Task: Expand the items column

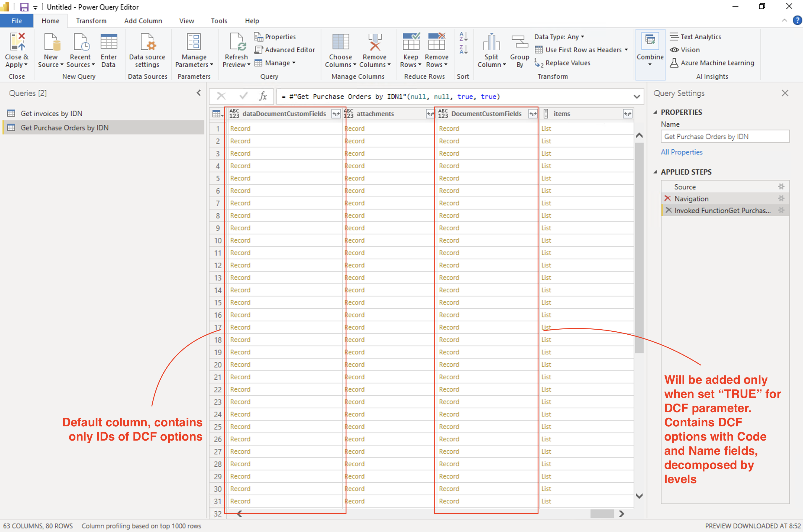Action: [x=627, y=114]
